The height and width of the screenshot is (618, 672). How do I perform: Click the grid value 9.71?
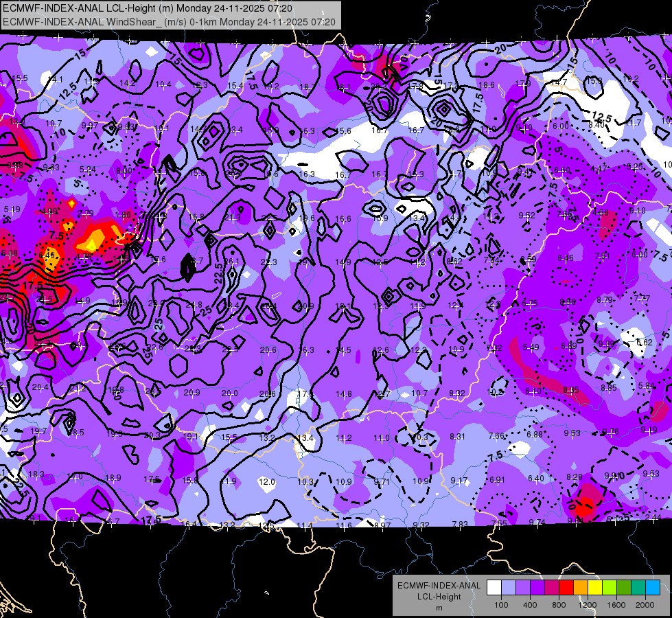(382, 481)
